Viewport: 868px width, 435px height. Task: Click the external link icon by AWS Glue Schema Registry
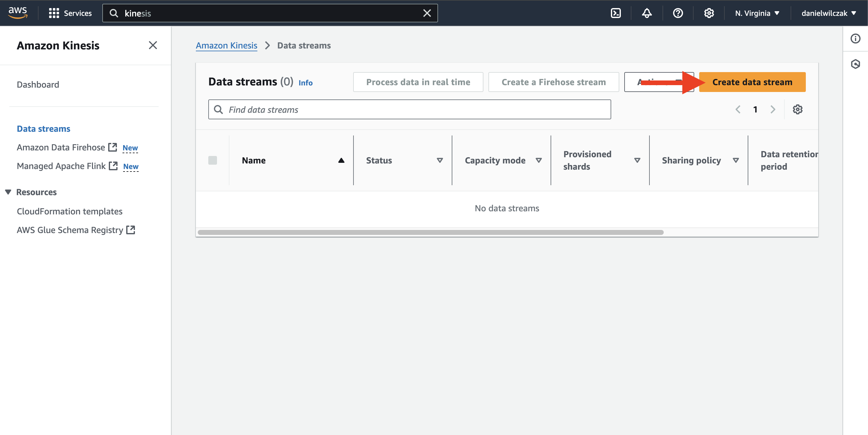pyautogui.click(x=130, y=230)
